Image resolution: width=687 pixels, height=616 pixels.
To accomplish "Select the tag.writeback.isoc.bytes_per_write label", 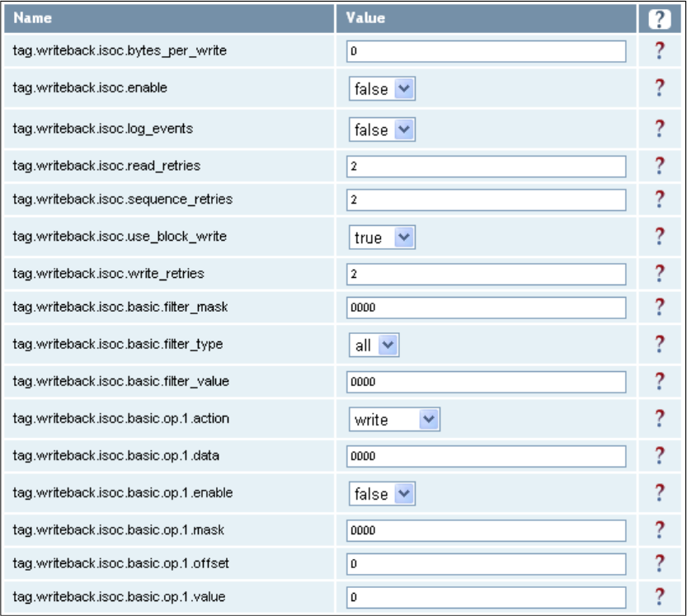I will (120, 51).
